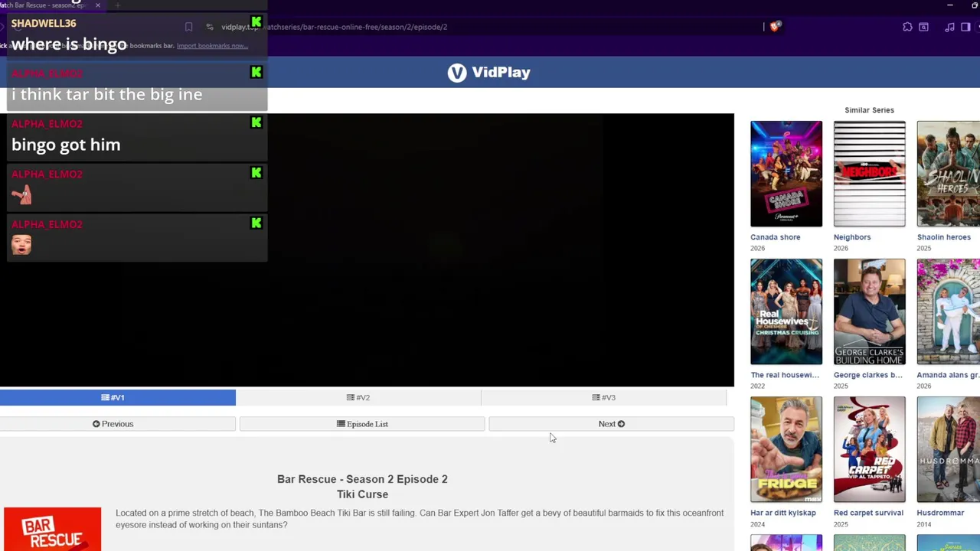Click the Amanda alans gr... title link
Image resolution: width=980 pixels, height=551 pixels.
tap(949, 375)
